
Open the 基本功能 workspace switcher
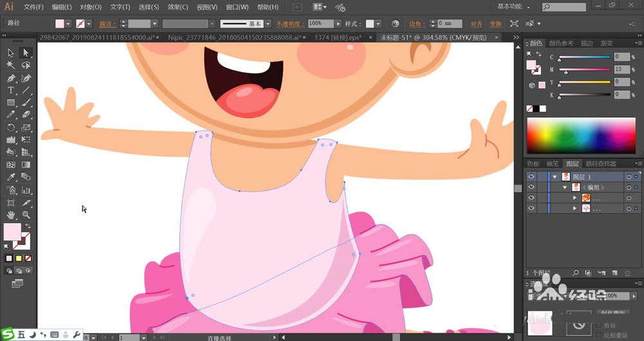coord(514,6)
